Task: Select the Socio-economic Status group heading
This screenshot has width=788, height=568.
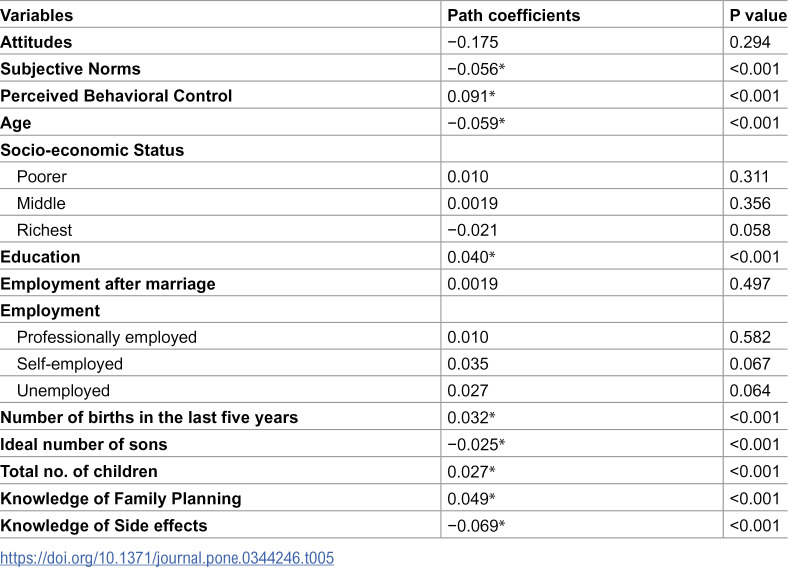Action: point(92,150)
